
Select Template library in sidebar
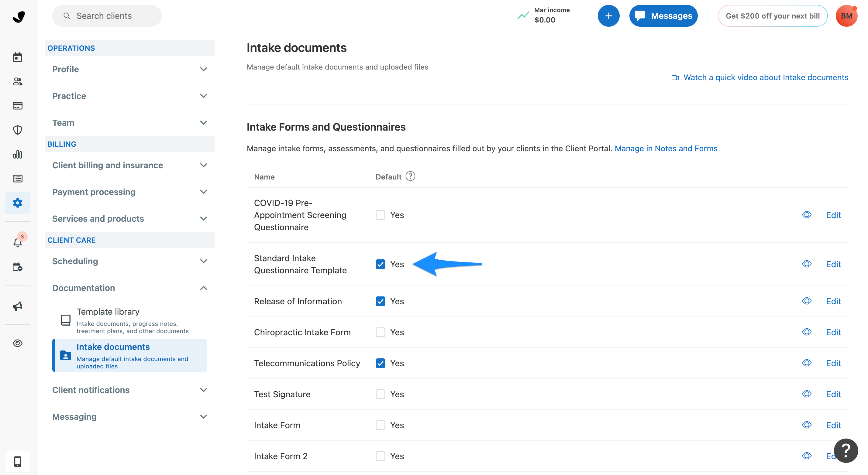[108, 311]
